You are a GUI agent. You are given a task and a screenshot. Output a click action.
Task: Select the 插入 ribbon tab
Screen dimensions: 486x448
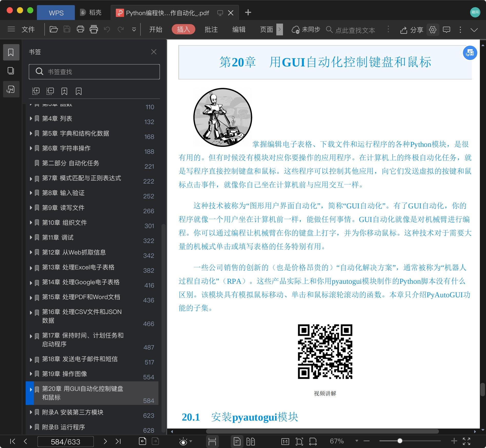[x=184, y=29]
